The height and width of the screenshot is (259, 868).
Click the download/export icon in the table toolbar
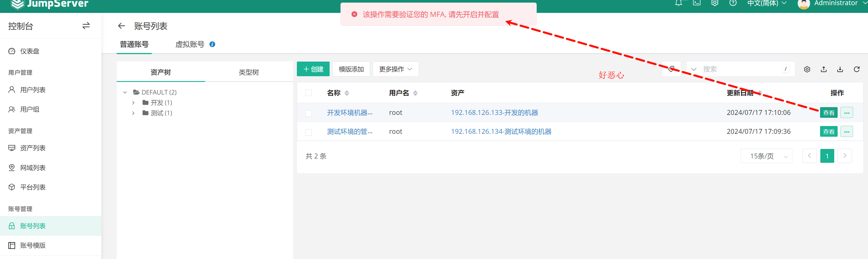pos(840,69)
